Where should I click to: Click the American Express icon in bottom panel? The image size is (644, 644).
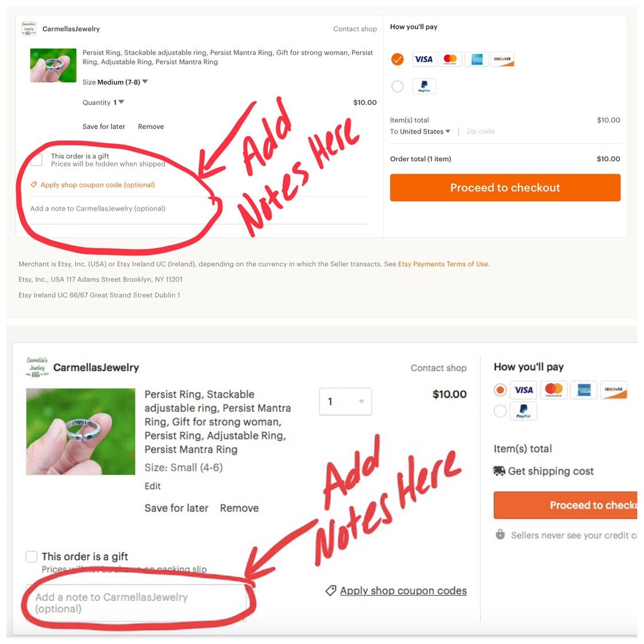point(584,390)
